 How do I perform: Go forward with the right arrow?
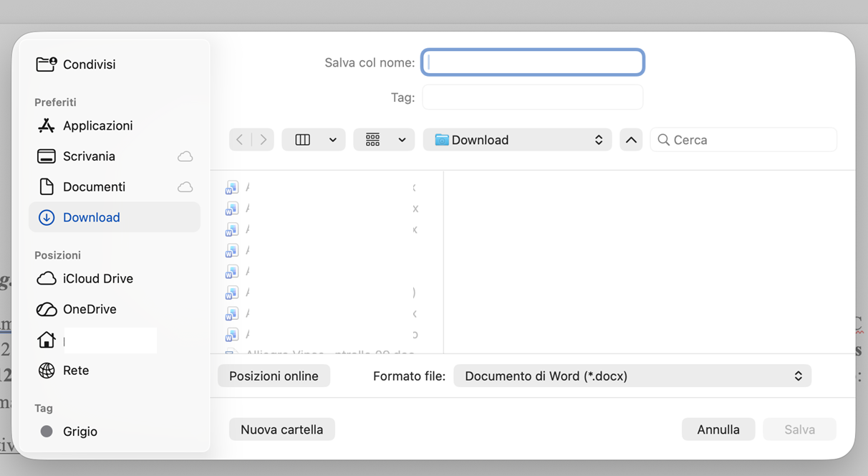[263, 140]
